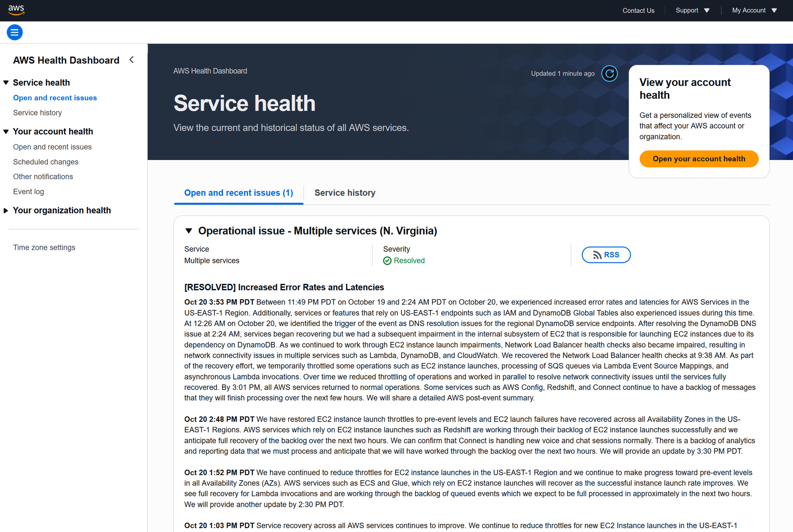Screen dimensions: 793x532
Task: Open the blue hamburger navigation menu
Action: click(x=15, y=32)
